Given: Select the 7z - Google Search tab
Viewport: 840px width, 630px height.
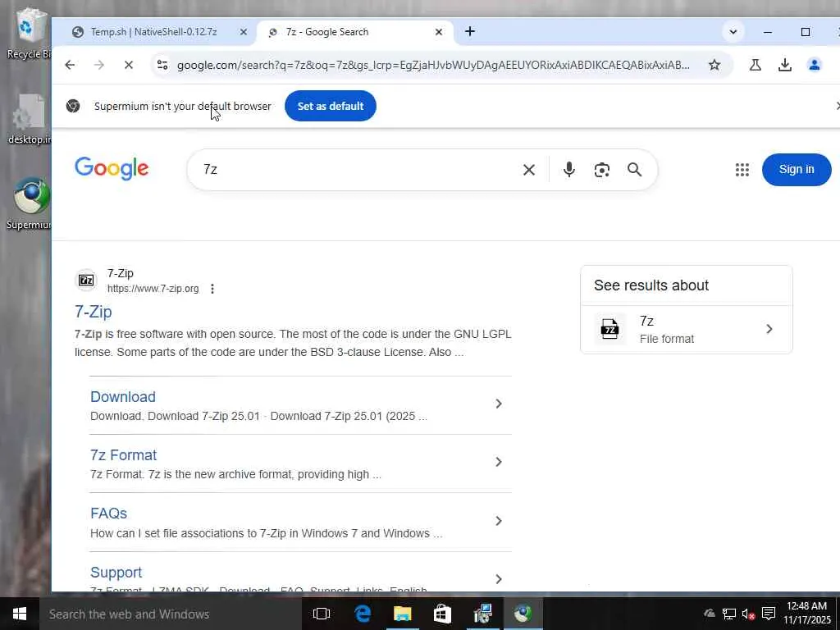Looking at the screenshot, I should pyautogui.click(x=326, y=32).
